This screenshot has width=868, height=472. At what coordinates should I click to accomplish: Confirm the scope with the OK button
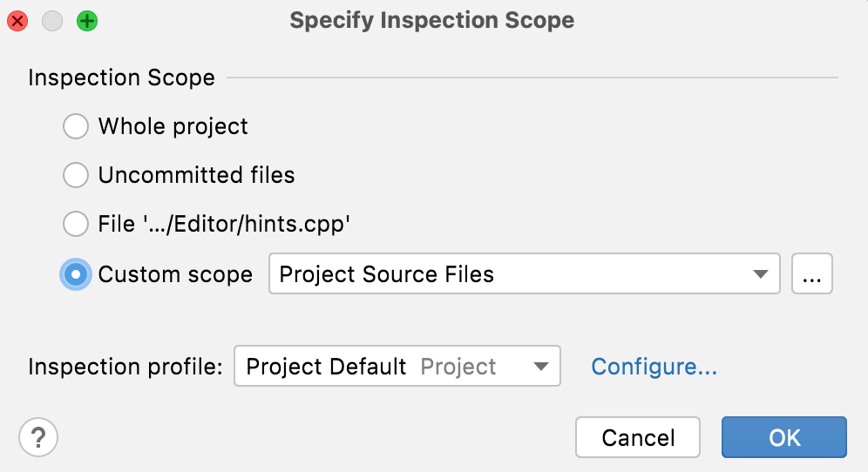(783, 437)
